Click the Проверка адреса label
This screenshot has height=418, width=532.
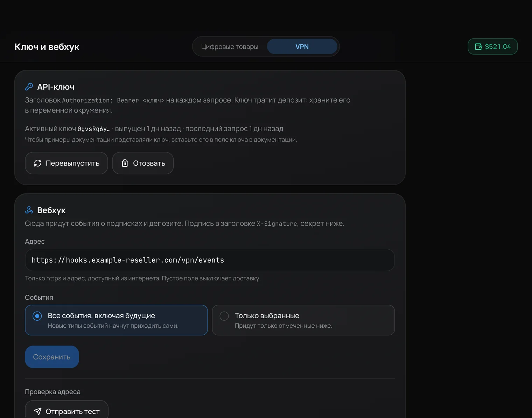52,392
